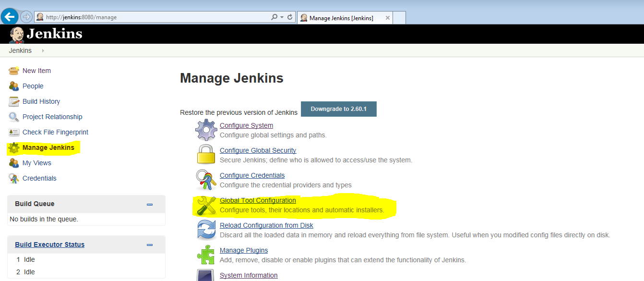Click the Jenkins title text in header
This screenshot has width=644, height=281.
[54, 34]
